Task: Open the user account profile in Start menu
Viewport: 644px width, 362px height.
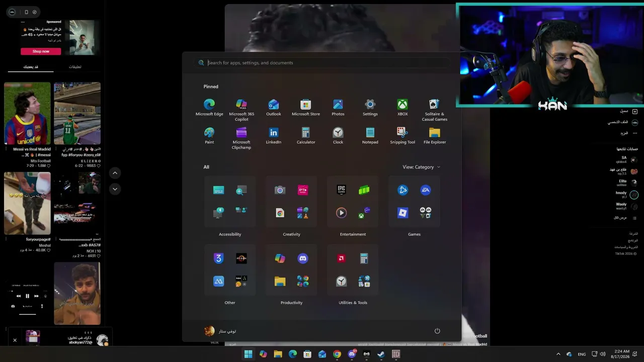Action: point(220,331)
